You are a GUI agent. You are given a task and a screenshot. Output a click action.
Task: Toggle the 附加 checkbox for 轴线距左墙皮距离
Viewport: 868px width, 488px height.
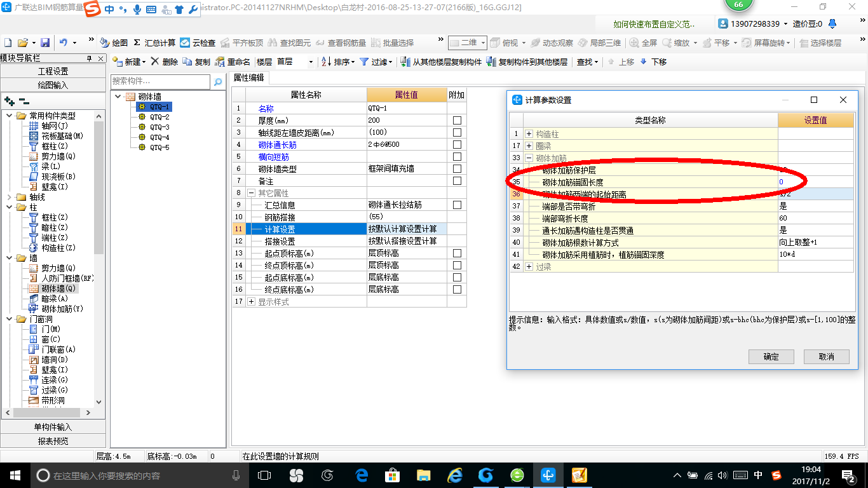[457, 133]
